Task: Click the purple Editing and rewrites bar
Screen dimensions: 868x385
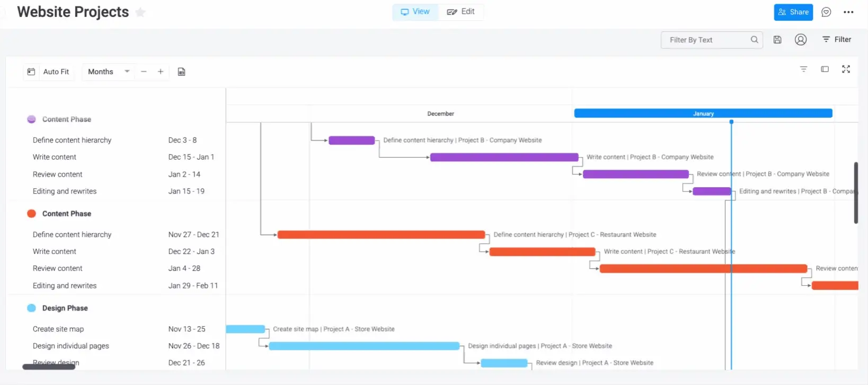Action: coord(712,191)
